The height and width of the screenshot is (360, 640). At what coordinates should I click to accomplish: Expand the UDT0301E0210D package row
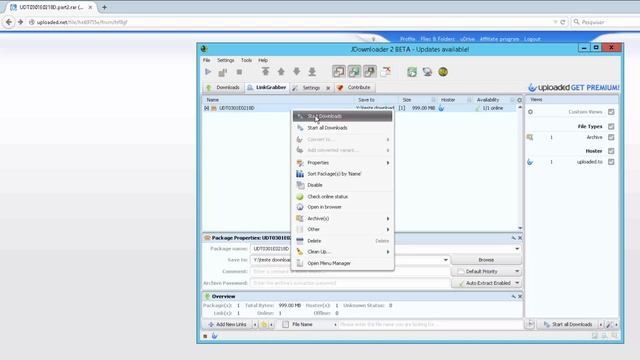point(207,108)
